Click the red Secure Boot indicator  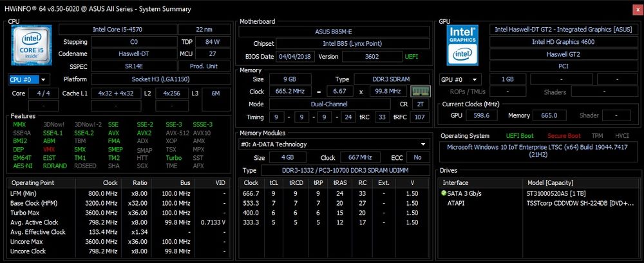(x=563, y=135)
